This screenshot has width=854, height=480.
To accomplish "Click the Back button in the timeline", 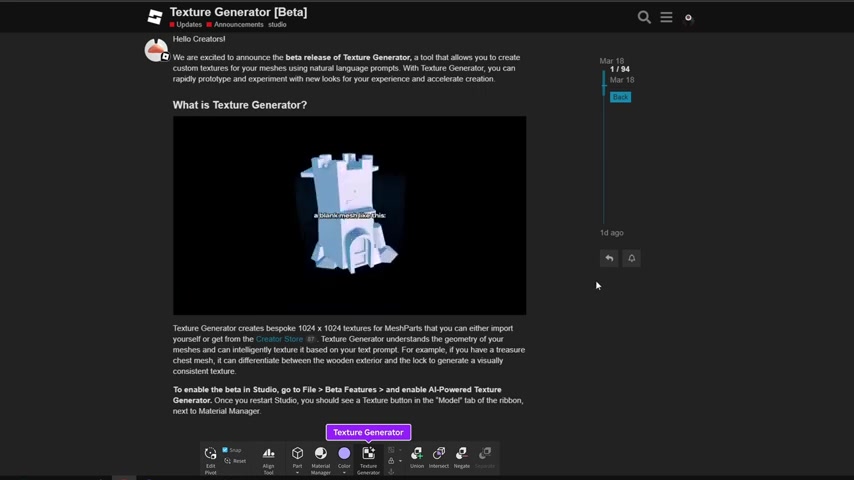I will 620,97.
